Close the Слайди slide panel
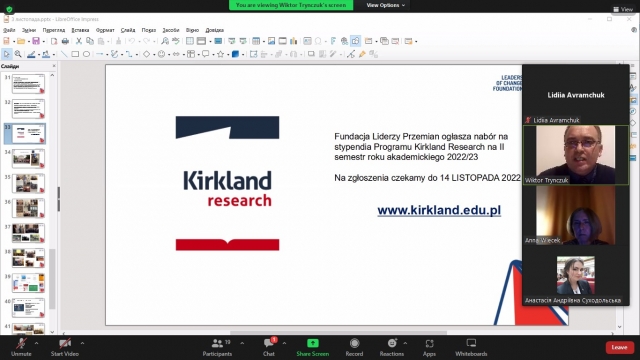640x360 pixels. click(x=54, y=66)
